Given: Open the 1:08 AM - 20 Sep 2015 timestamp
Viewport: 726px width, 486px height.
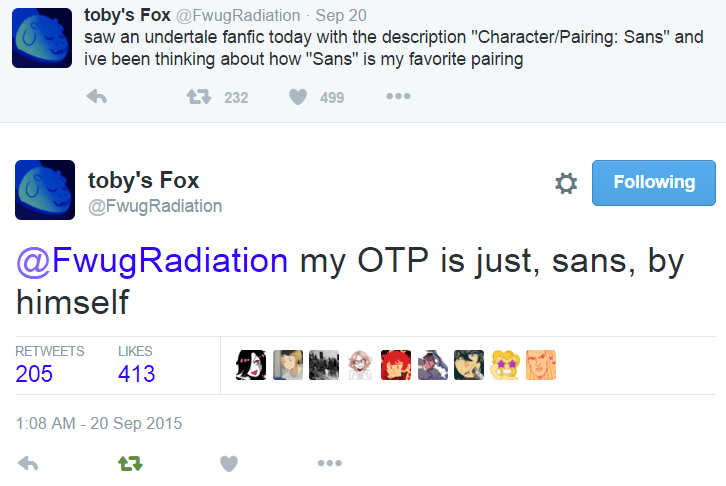Looking at the screenshot, I should tap(99, 423).
